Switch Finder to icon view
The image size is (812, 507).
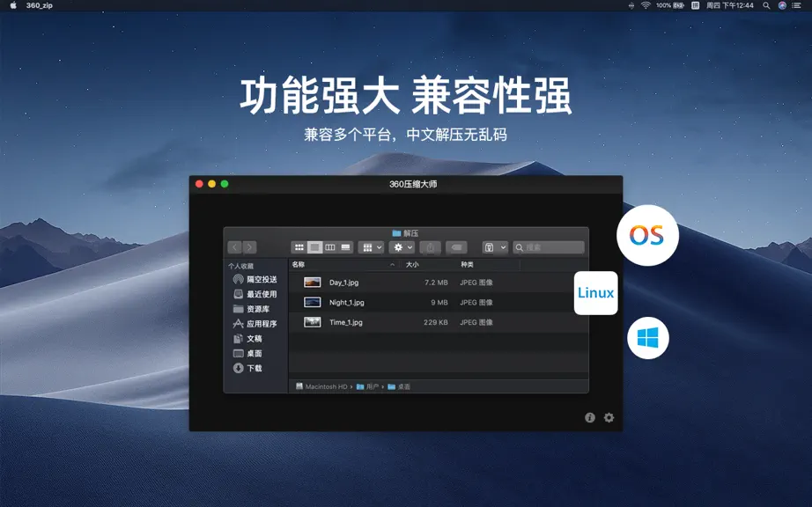pos(299,247)
